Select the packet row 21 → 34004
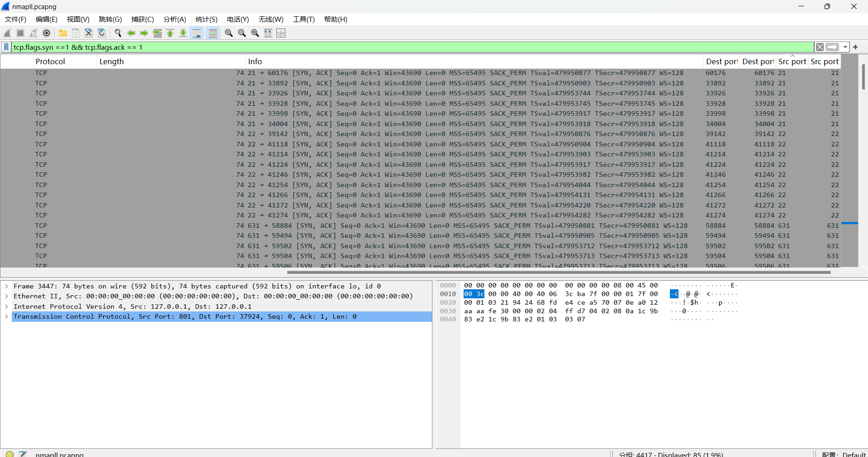The width and height of the screenshot is (868, 457). (x=421, y=124)
